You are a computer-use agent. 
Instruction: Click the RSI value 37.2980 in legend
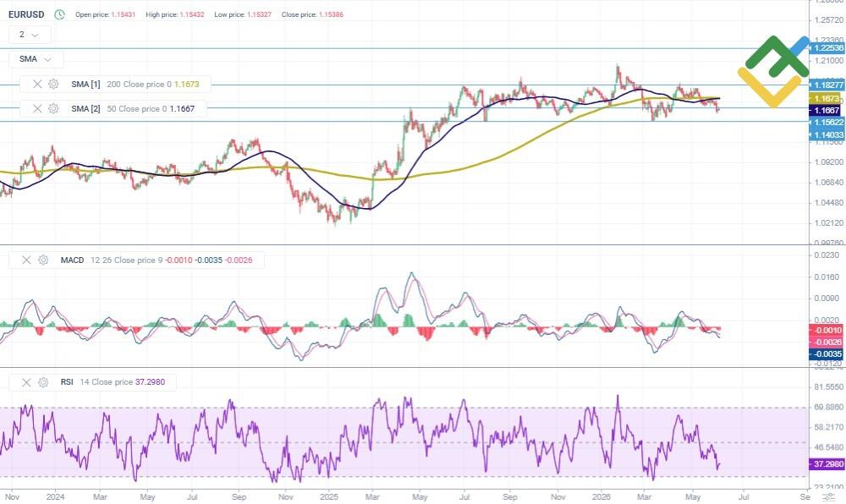click(x=150, y=382)
